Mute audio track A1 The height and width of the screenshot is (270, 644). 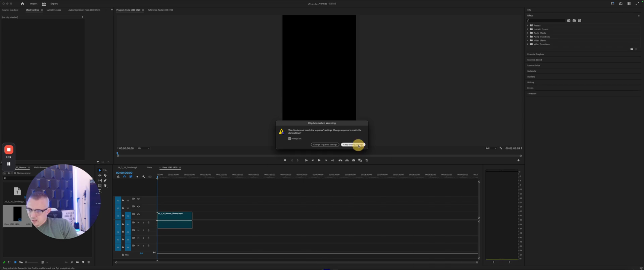(138, 223)
